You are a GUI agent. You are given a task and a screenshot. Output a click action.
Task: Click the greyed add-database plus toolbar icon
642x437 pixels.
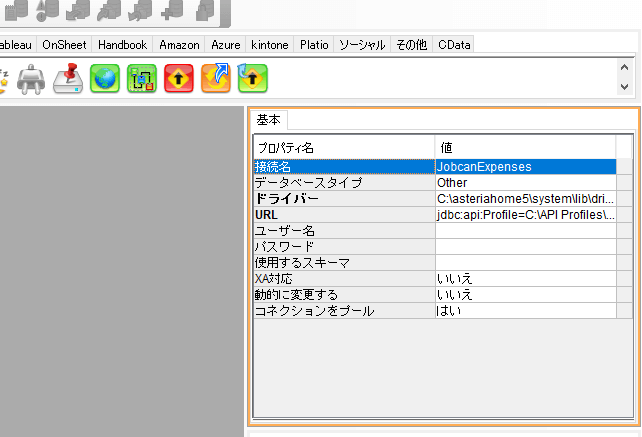tap(172, 10)
